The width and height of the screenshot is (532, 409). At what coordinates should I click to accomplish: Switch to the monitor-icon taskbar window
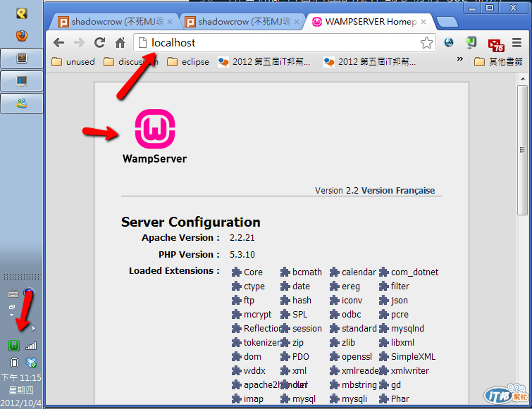22,81
